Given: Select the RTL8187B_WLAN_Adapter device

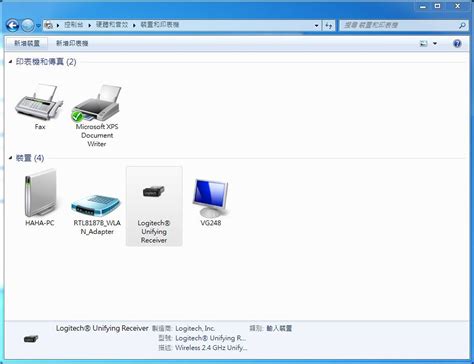Looking at the screenshot, I should point(97,214).
